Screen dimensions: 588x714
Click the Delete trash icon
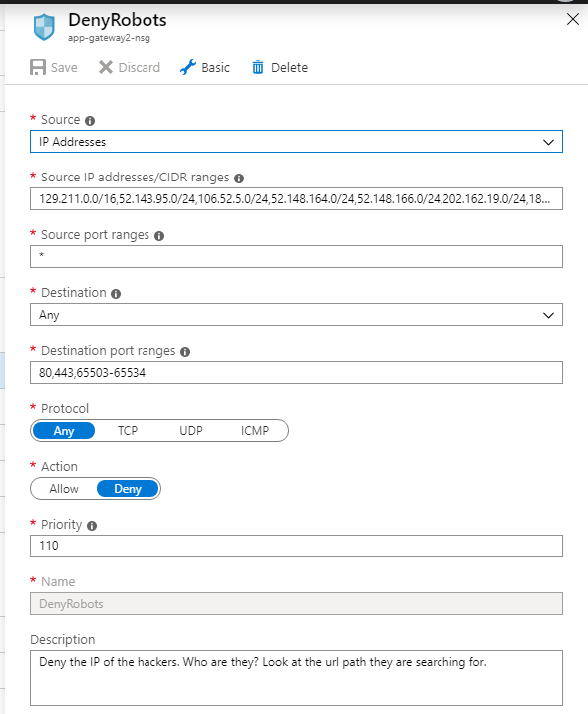(x=258, y=67)
